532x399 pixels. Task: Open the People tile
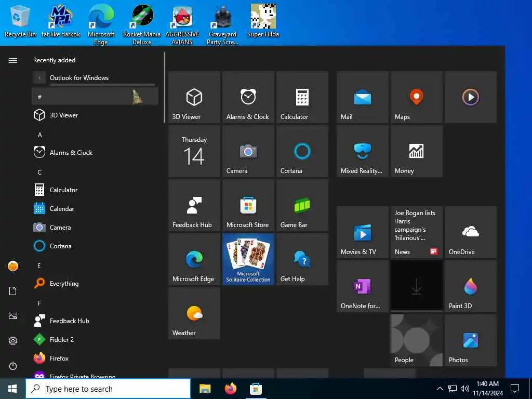[x=416, y=340]
